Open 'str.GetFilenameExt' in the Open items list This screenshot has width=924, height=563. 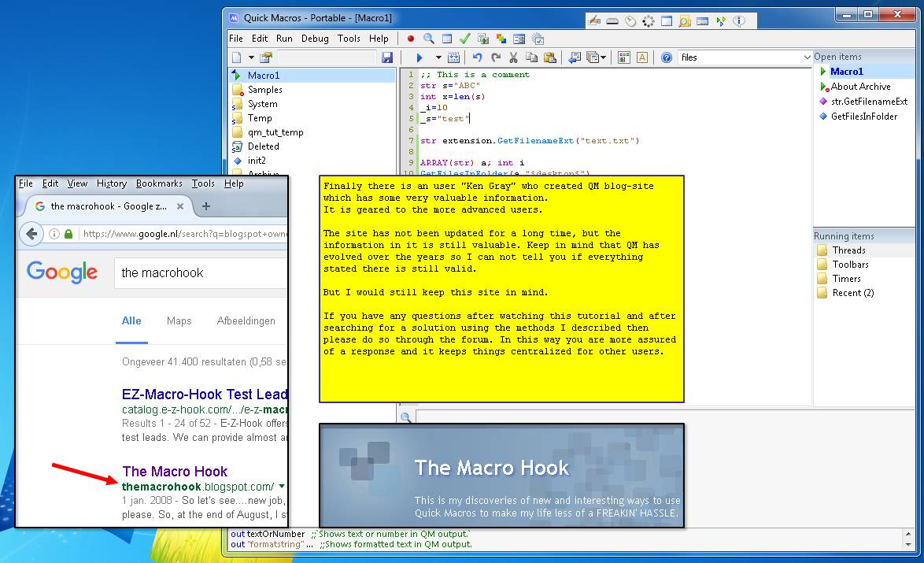tap(869, 102)
